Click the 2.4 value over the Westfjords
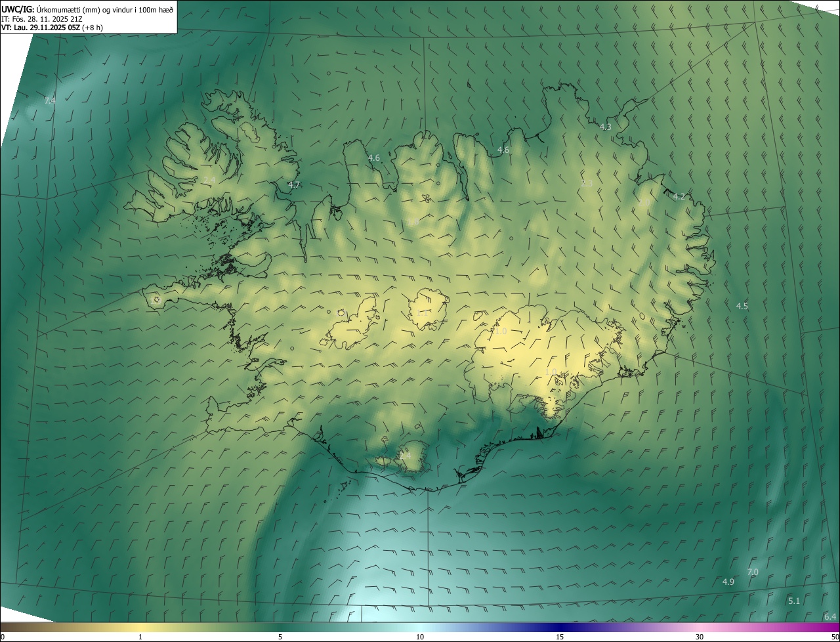 209,180
